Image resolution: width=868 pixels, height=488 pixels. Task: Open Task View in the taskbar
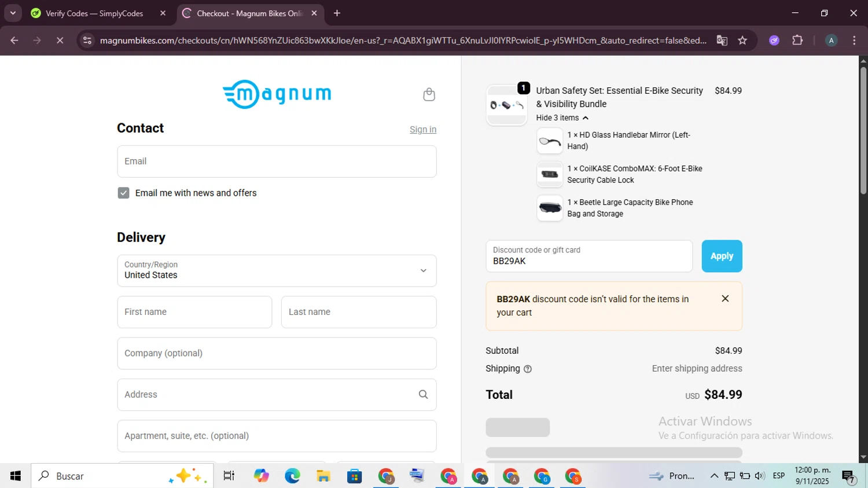[229, 476]
